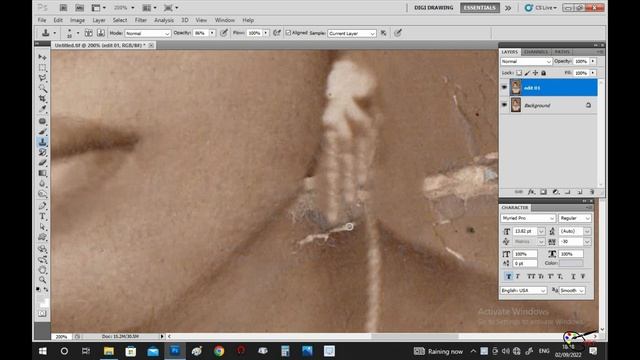Select the Move tool
Screen dimensions: 640x360
coord(42,57)
